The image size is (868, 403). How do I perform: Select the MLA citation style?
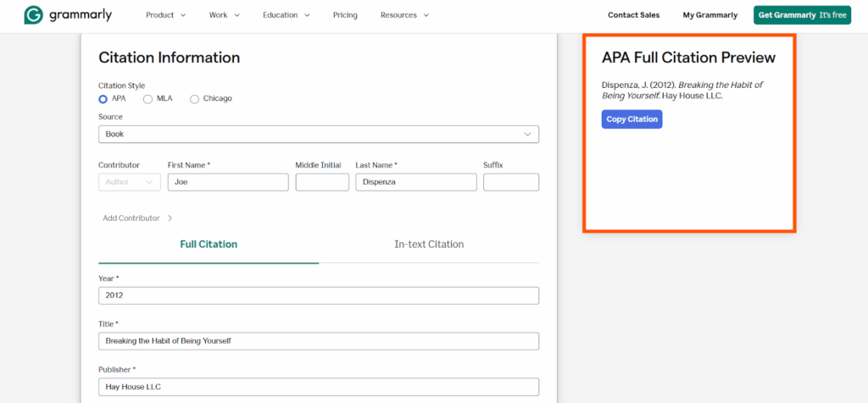click(x=147, y=99)
